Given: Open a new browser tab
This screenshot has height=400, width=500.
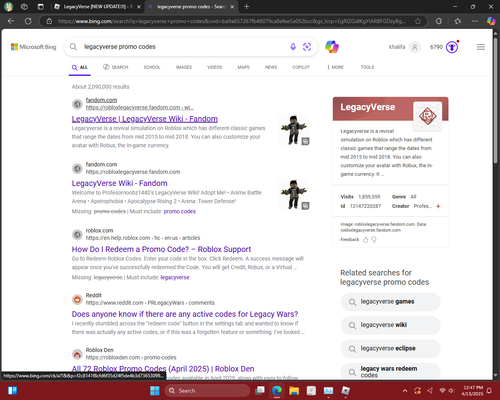Looking at the screenshot, I should [246, 6].
